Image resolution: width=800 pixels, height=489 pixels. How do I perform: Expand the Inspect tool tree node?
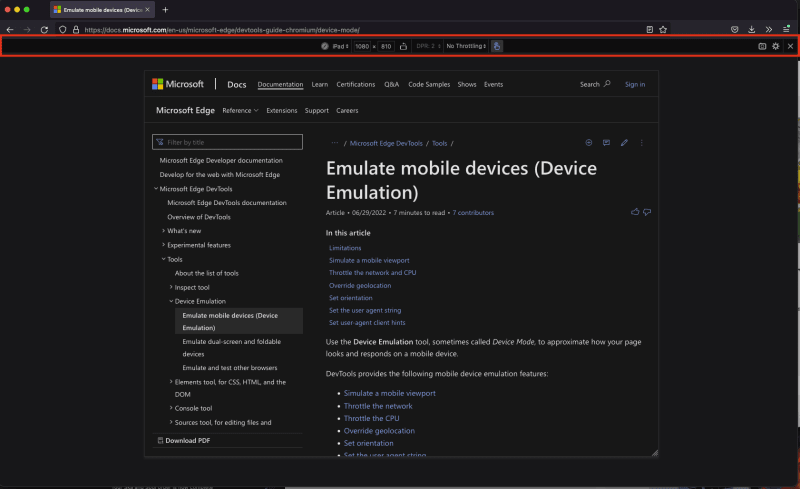click(x=171, y=287)
